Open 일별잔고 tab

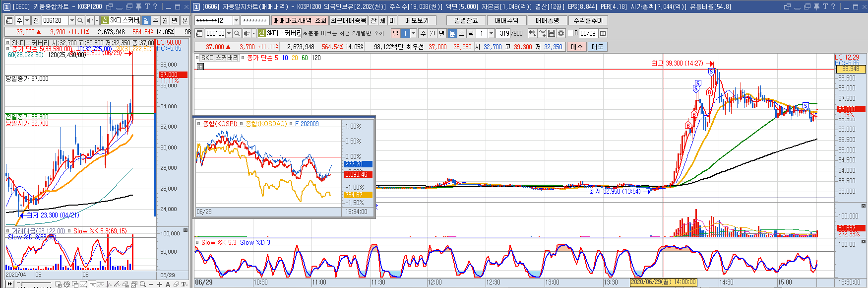click(466, 20)
